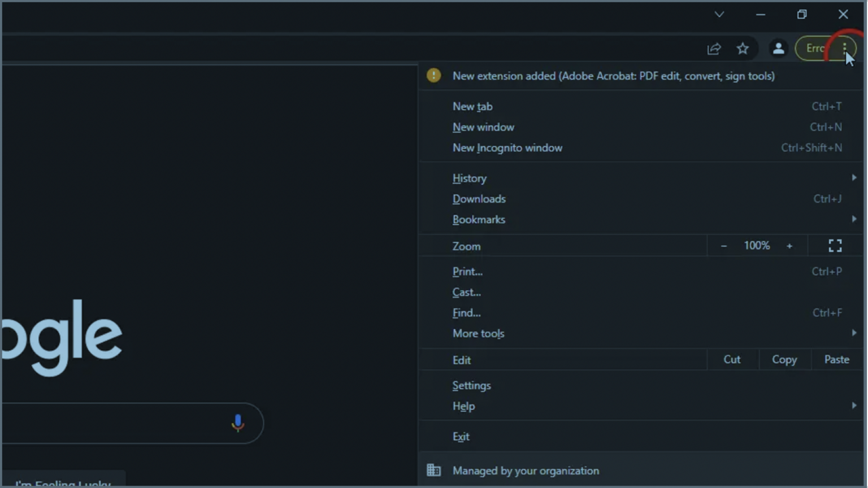Select Cast... in the menu
This screenshot has height=488, width=868.
point(641,293)
